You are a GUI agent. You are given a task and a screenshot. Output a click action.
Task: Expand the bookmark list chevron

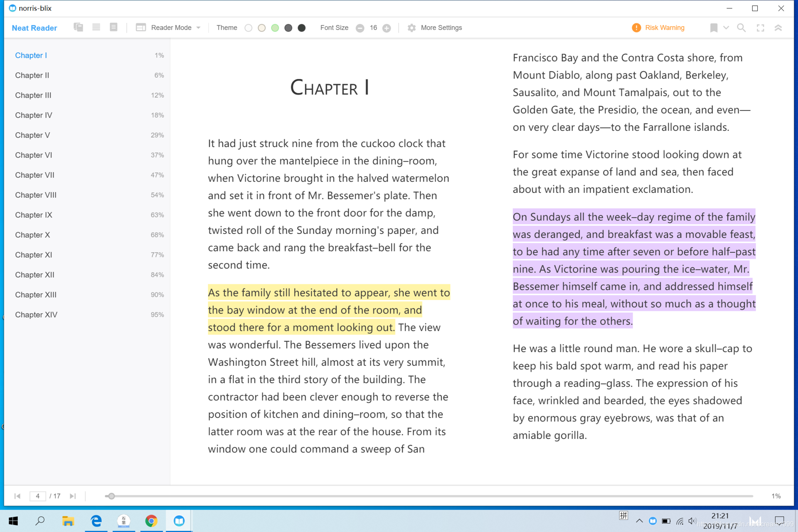[726, 27]
